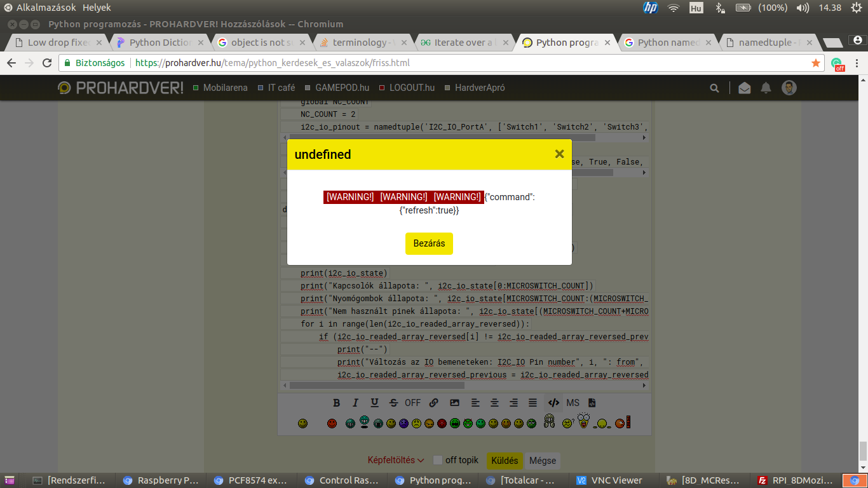
Task: Click the PROHARDVER! logo
Action: pos(120,88)
